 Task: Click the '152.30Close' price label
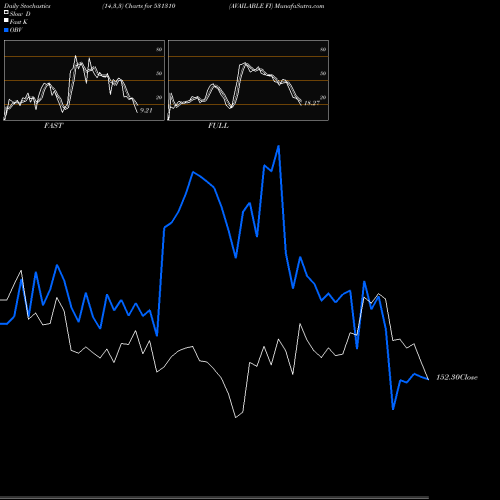tap(457, 377)
